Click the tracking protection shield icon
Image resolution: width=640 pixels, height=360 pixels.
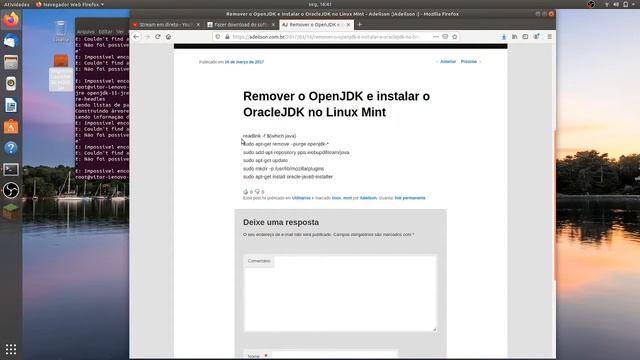point(218,37)
